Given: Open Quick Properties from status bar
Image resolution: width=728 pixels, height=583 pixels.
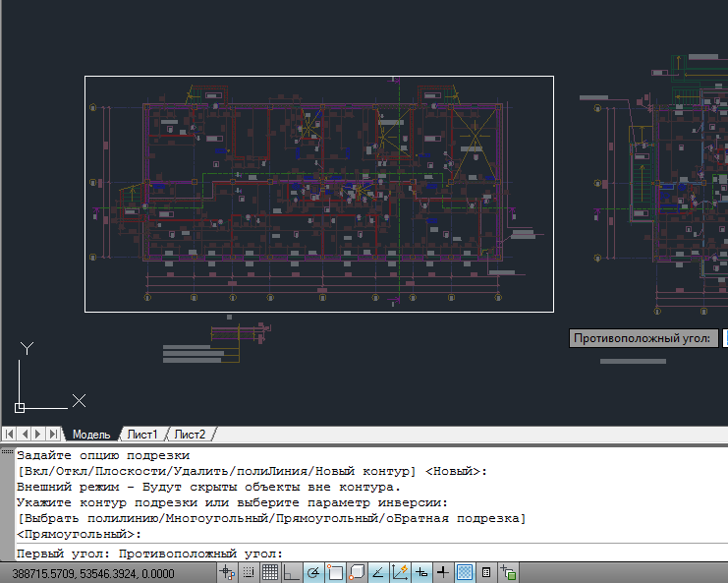Looking at the screenshot, I should point(486,572).
